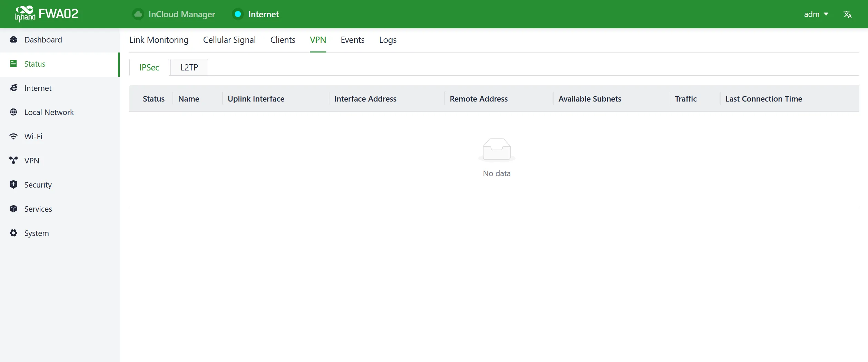This screenshot has width=868, height=362.
Task: Open VPN configuration in sidebar
Action: [x=60, y=161]
